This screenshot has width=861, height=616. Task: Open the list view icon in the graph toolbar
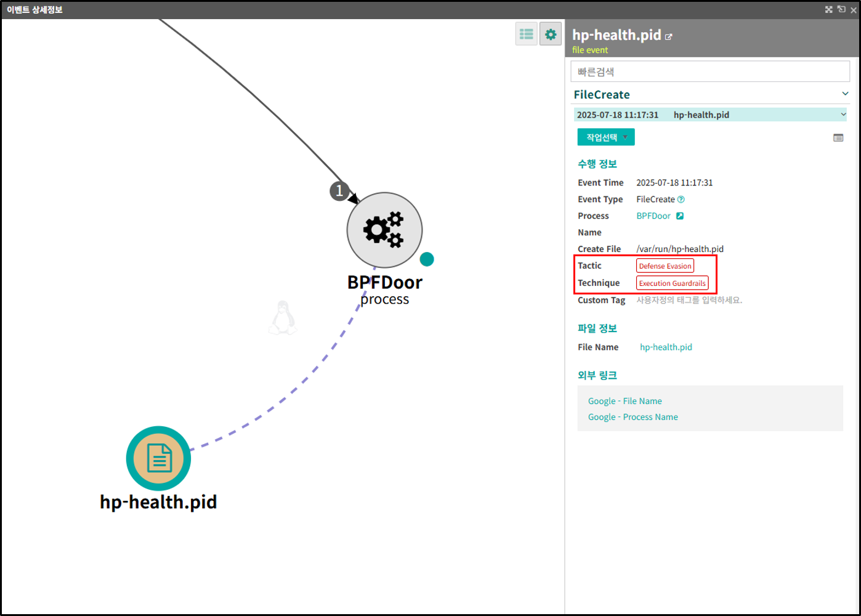[x=527, y=34]
